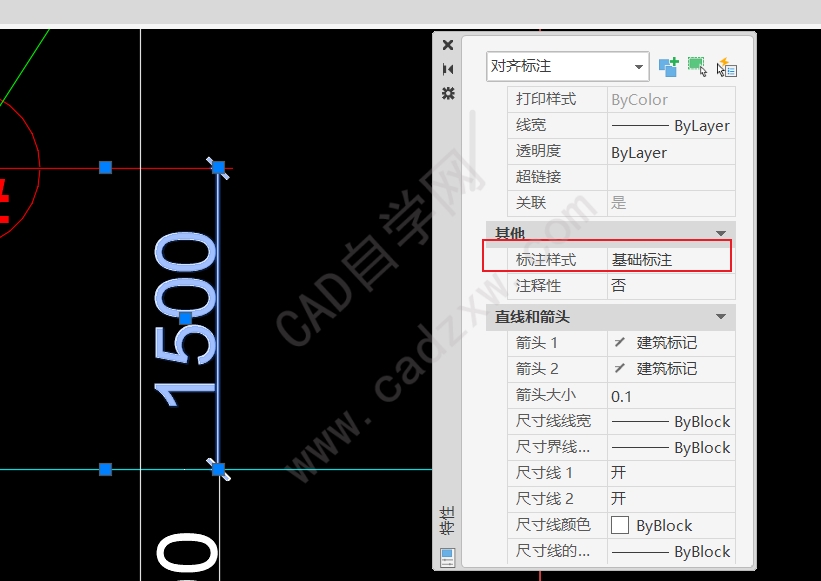Screen dimensions: 821x581
Task: Click the grip on the cyan line
Action: [105, 469]
